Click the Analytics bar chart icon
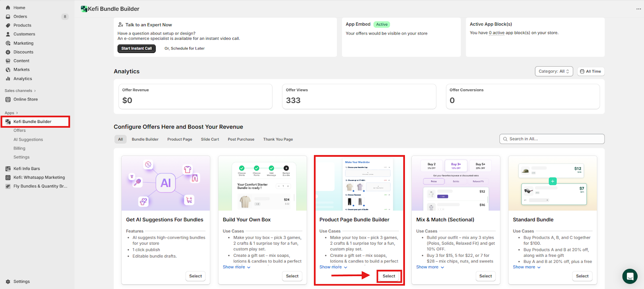 coord(8,79)
